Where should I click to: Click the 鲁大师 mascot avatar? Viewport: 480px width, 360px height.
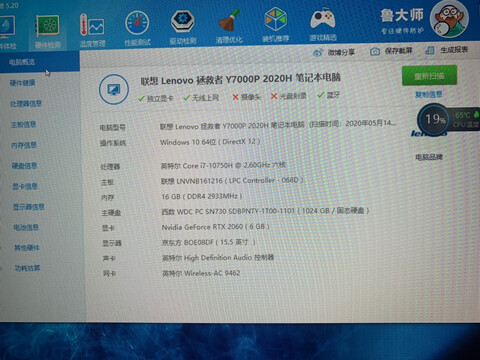click(x=449, y=19)
